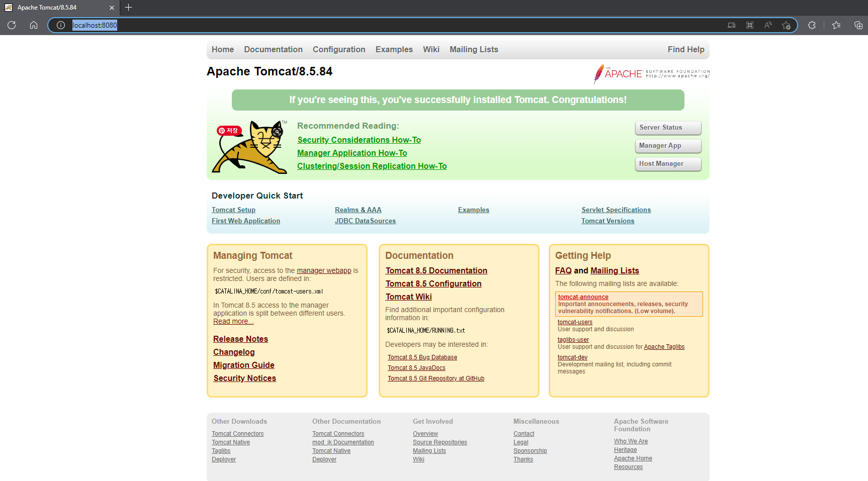868x481 pixels.
Task: Open the taglibs-user mailing list link
Action: [x=573, y=340]
